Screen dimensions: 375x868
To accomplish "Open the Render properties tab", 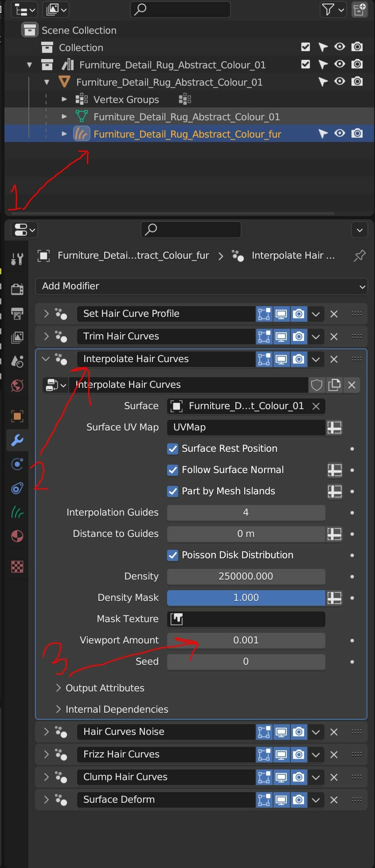I will click(x=17, y=289).
